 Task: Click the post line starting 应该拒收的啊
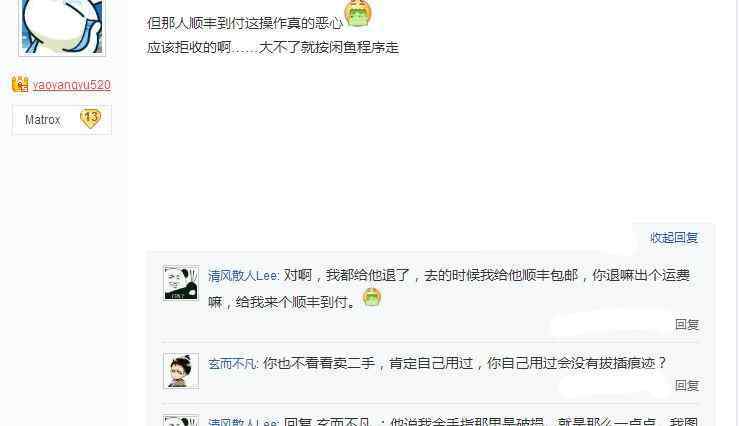(273, 48)
